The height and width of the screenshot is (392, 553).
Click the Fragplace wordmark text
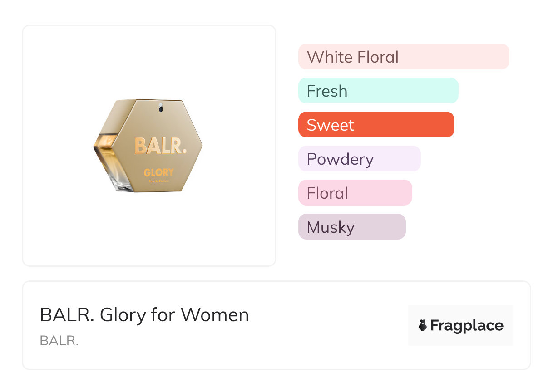466,325
